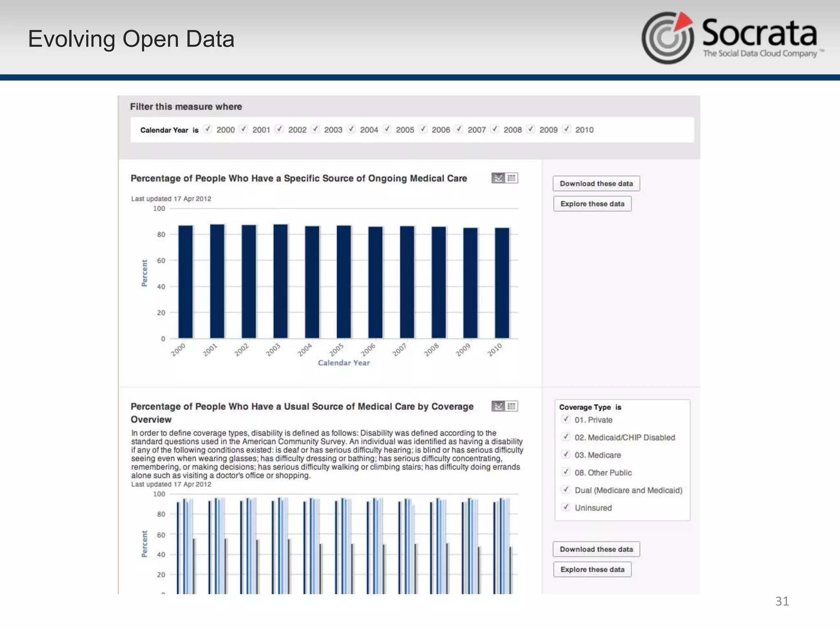Toggle the 01. Private coverage checkbox

point(566,419)
